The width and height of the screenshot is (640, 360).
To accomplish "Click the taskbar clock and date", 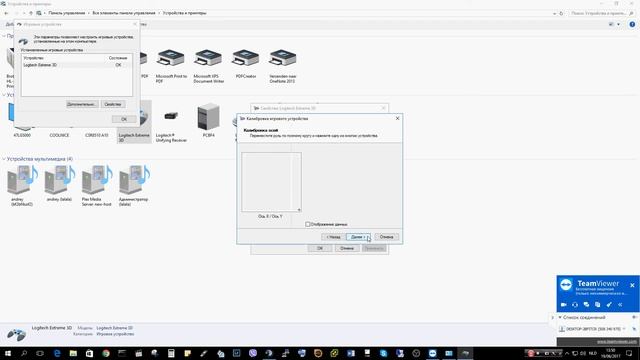I will click(611, 353).
